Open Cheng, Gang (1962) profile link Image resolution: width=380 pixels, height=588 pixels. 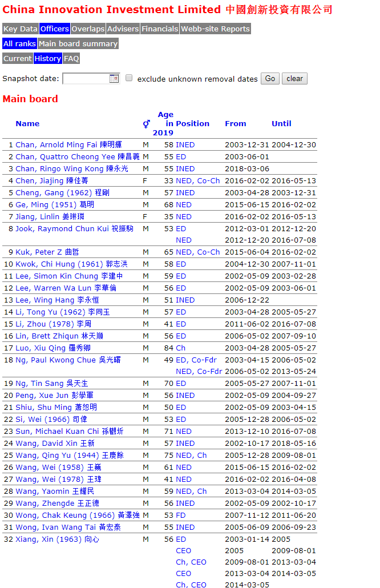(62, 193)
